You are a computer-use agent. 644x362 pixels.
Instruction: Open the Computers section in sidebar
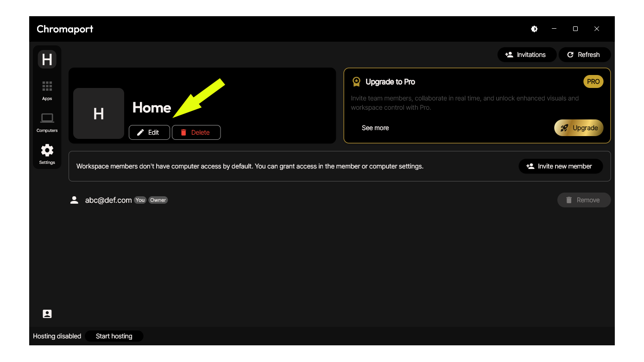pos(47,122)
